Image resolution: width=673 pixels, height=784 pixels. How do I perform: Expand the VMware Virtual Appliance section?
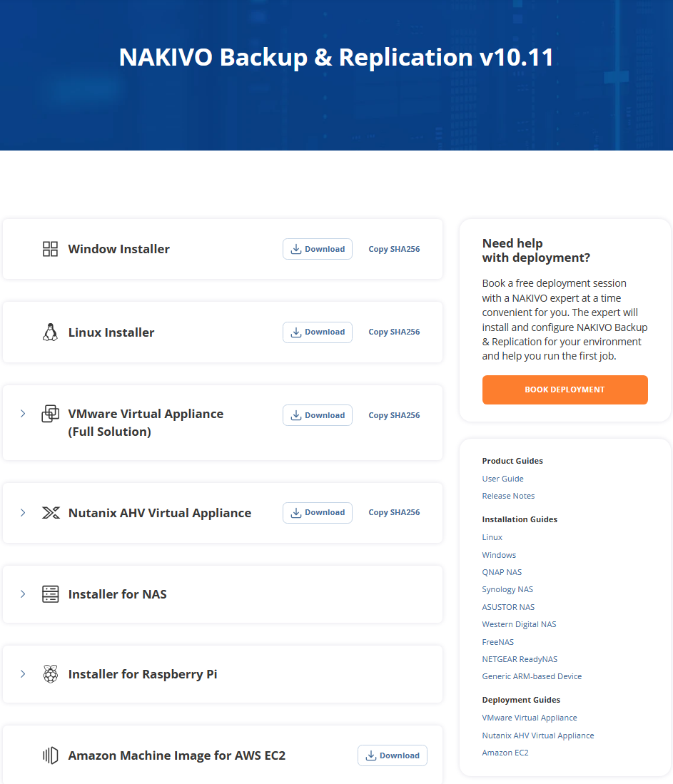[23, 414]
